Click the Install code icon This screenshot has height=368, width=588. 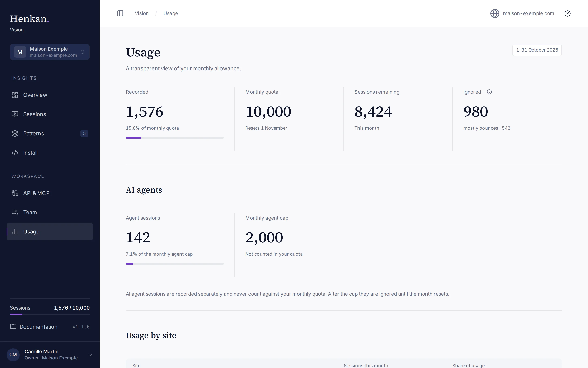point(15,153)
